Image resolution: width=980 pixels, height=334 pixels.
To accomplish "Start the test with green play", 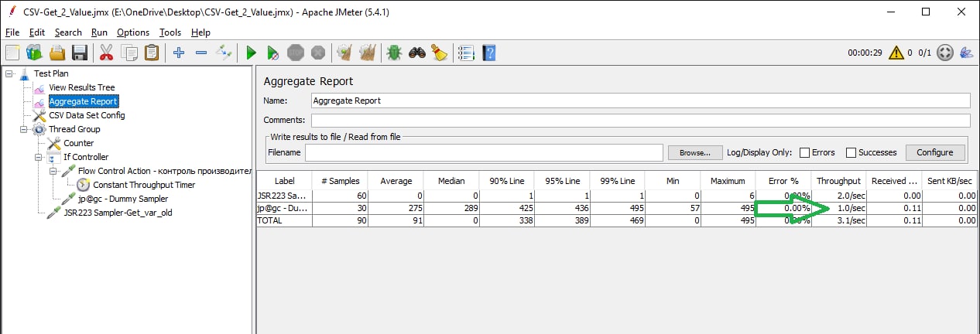I will click(251, 53).
